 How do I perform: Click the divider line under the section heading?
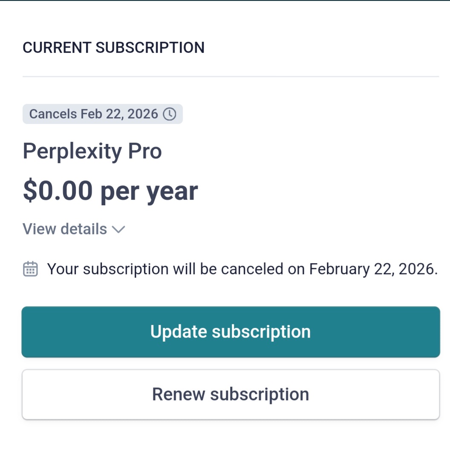(231, 77)
